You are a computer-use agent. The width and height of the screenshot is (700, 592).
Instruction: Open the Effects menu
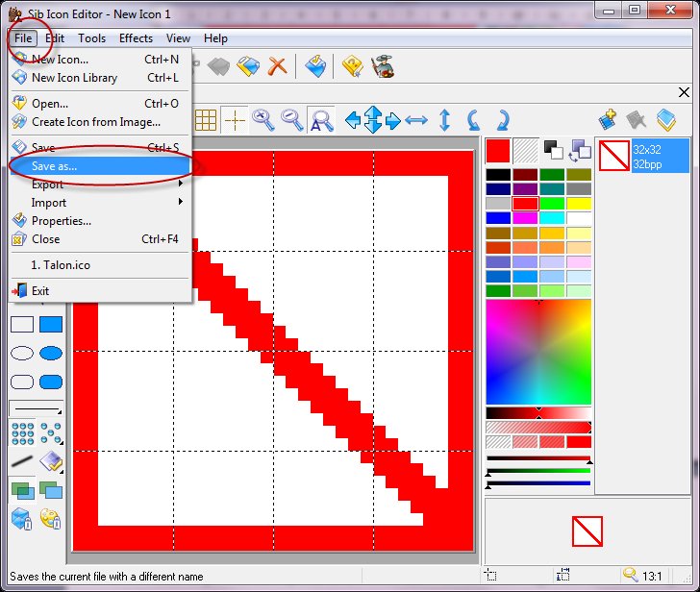point(136,38)
